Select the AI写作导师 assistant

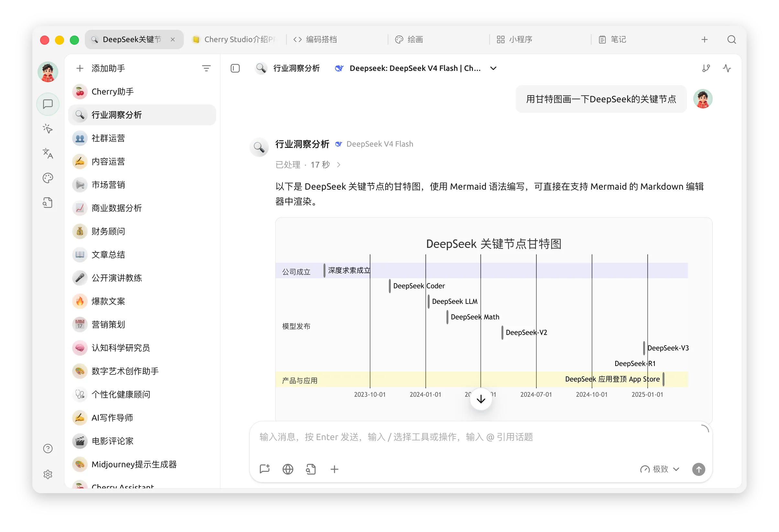pos(142,418)
